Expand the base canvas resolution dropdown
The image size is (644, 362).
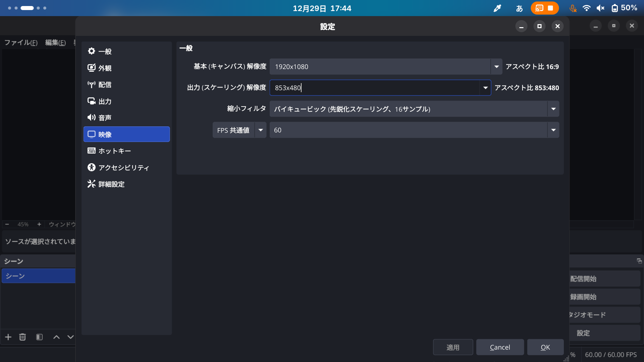pos(496,66)
